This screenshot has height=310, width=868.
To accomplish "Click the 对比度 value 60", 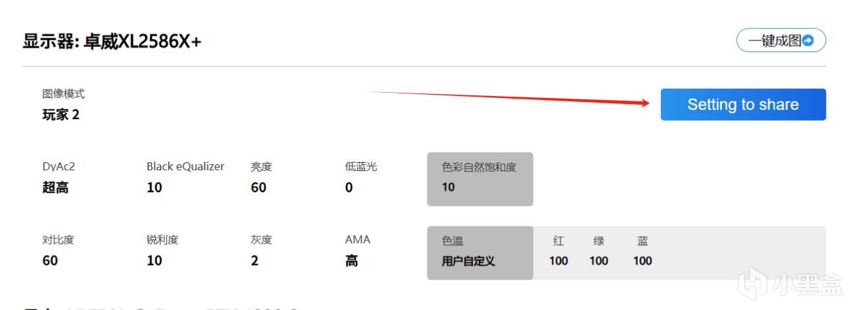I will [50, 260].
